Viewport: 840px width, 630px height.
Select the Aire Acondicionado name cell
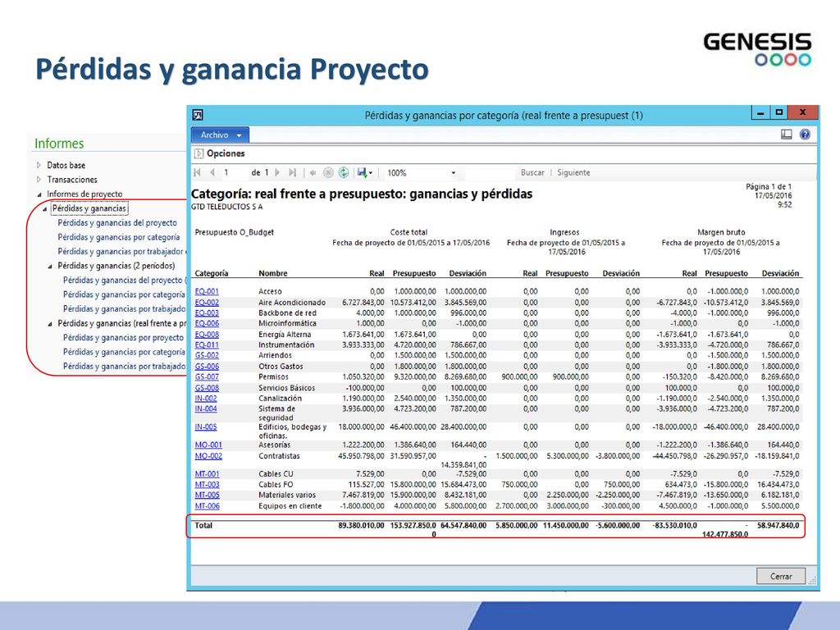coord(292,303)
